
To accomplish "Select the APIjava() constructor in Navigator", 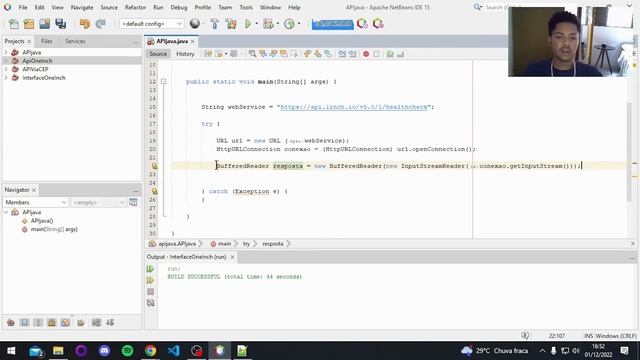I will (42, 221).
